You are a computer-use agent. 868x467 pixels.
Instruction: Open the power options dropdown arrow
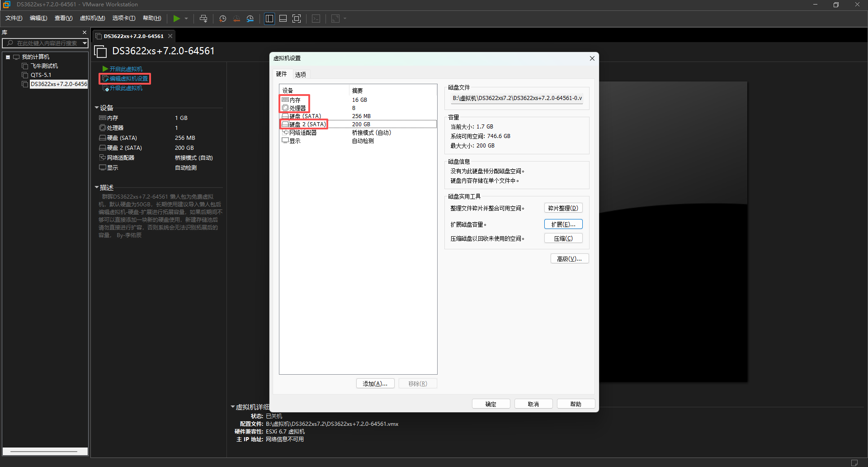(x=186, y=19)
